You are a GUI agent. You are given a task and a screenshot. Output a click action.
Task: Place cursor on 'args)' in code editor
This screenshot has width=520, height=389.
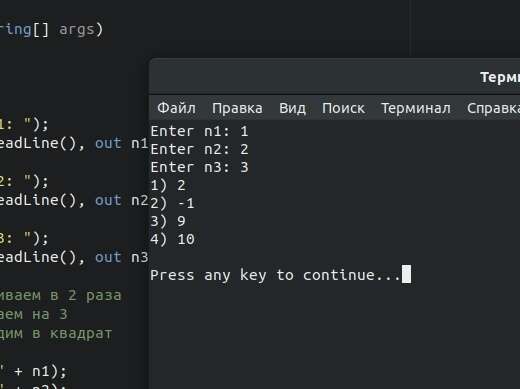(x=81, y=30)
